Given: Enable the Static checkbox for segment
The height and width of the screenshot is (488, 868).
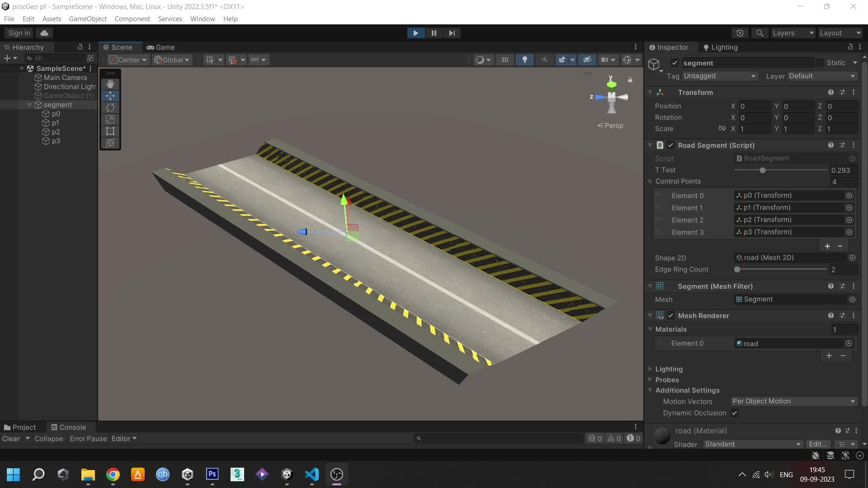Looking at the screenshot, I should 820,63.
